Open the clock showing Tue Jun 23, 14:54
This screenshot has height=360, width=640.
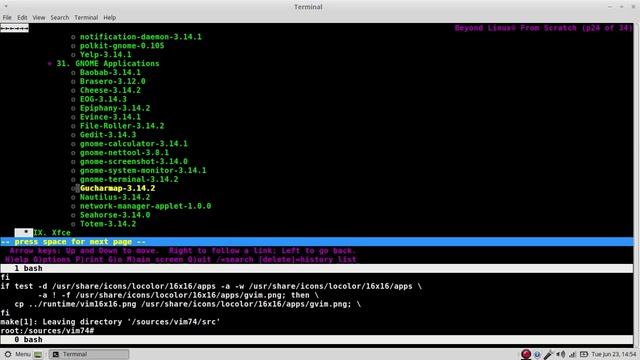(x=613, y=354)
